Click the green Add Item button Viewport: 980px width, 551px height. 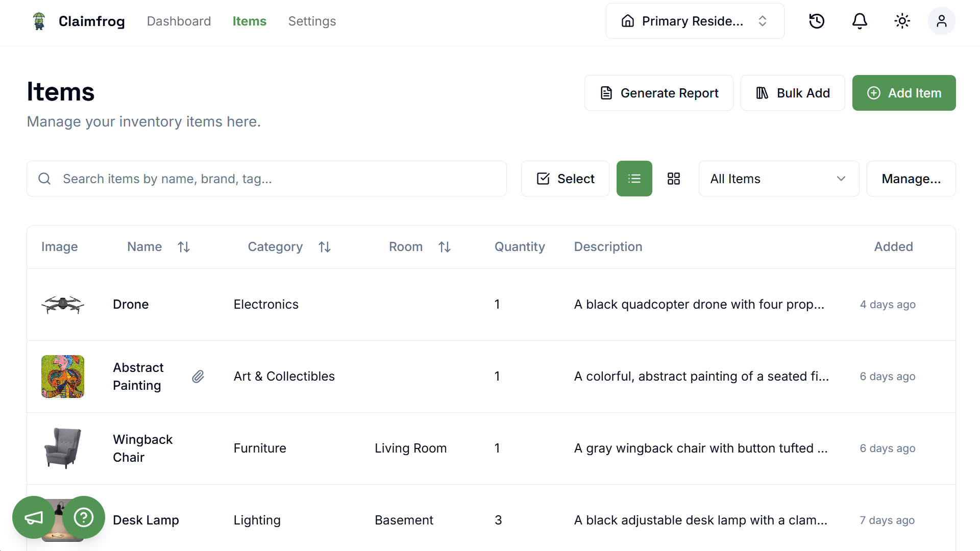click(x=903, y=93)
